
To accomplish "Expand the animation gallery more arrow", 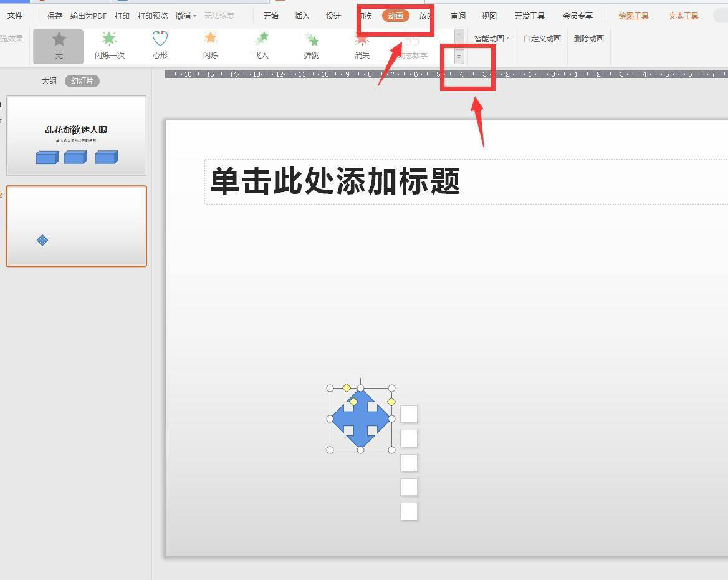I will (459, 57).
